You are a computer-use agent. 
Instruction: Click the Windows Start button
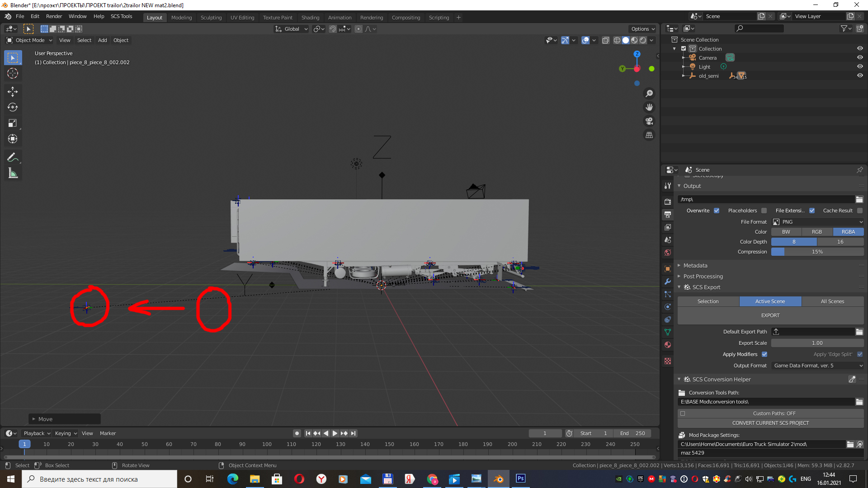pyautogui.click(x=11, y=479)
